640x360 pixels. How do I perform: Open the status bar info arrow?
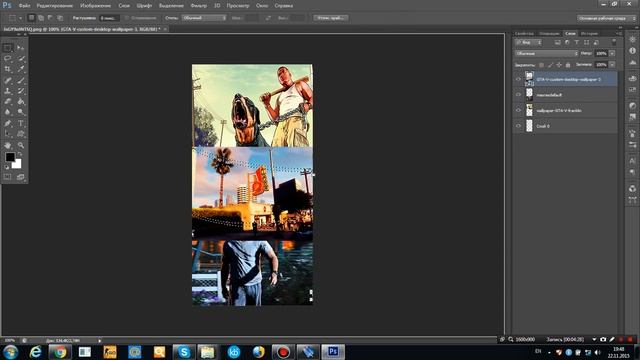(99, 340)
